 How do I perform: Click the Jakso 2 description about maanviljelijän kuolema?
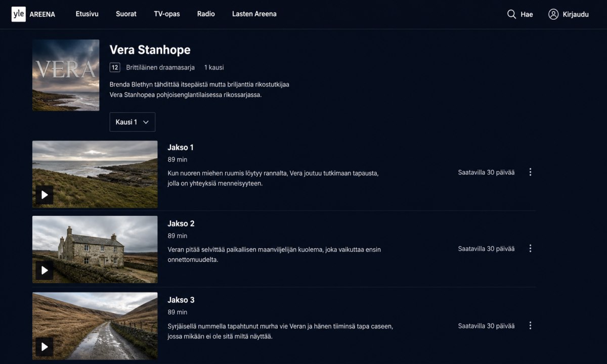(x=274, y=255)
